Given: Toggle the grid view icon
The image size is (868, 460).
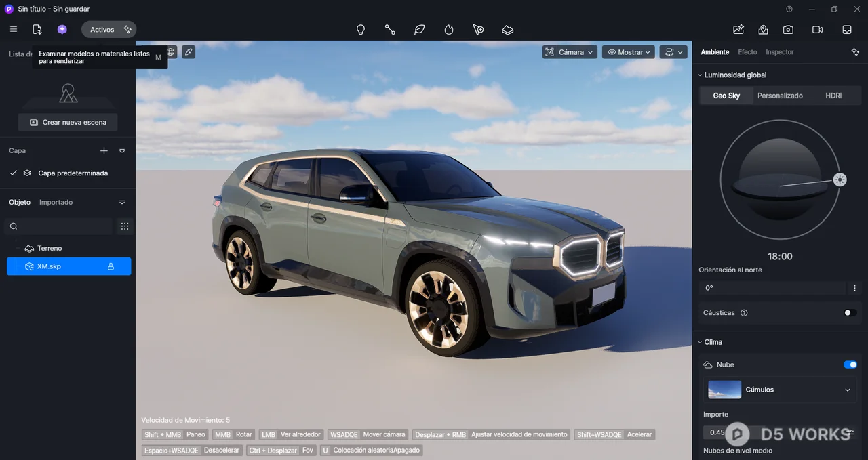Looking at the screenshot, I should (125, 226).
